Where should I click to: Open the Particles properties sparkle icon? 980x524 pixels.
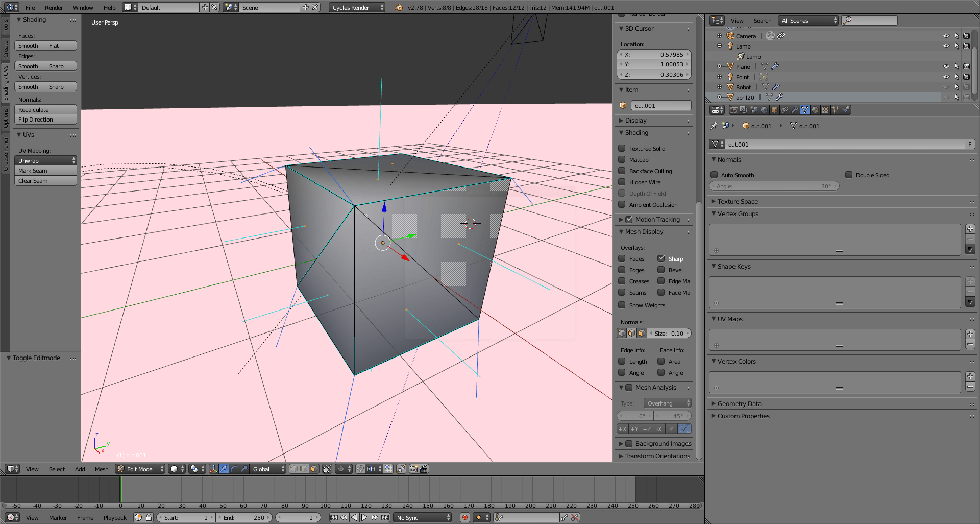[x=836, y=110]
